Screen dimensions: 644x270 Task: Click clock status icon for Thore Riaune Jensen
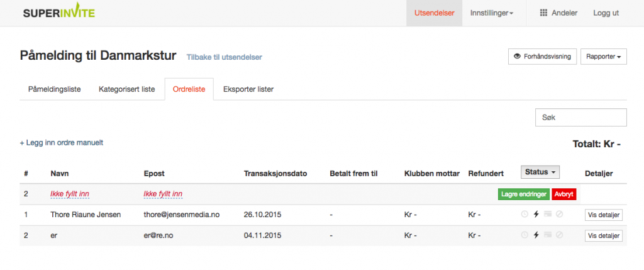click(524, 214)
